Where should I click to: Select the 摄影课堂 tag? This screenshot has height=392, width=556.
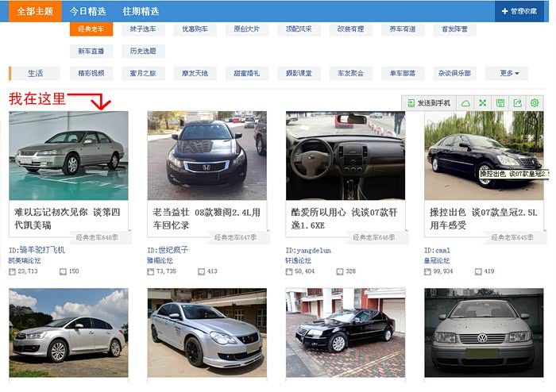click(x=299, y=73)
